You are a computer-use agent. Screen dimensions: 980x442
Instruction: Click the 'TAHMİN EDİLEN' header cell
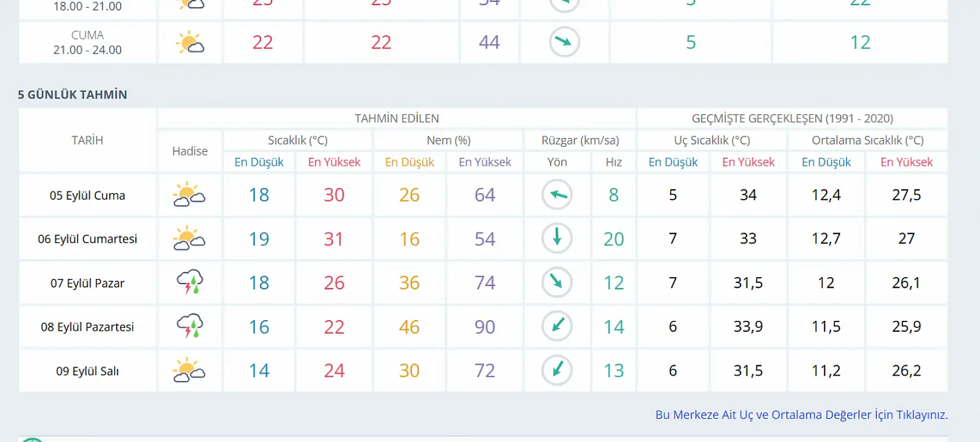click(397, 118)
